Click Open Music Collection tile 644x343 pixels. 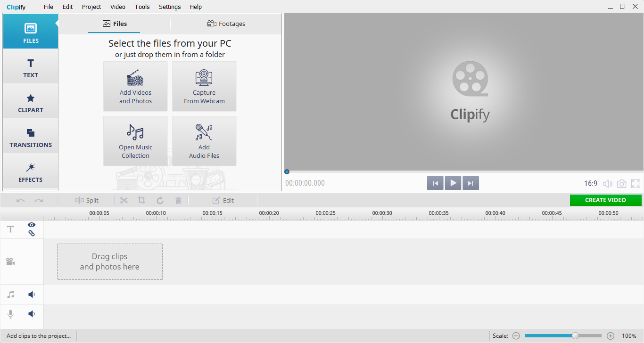(x=135, y=141)
